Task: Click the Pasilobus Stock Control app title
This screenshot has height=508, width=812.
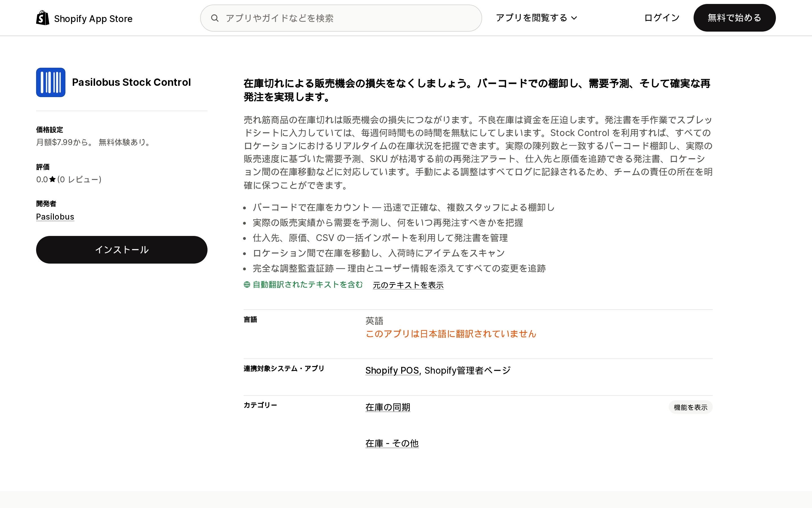Action: tap(131, 82)
